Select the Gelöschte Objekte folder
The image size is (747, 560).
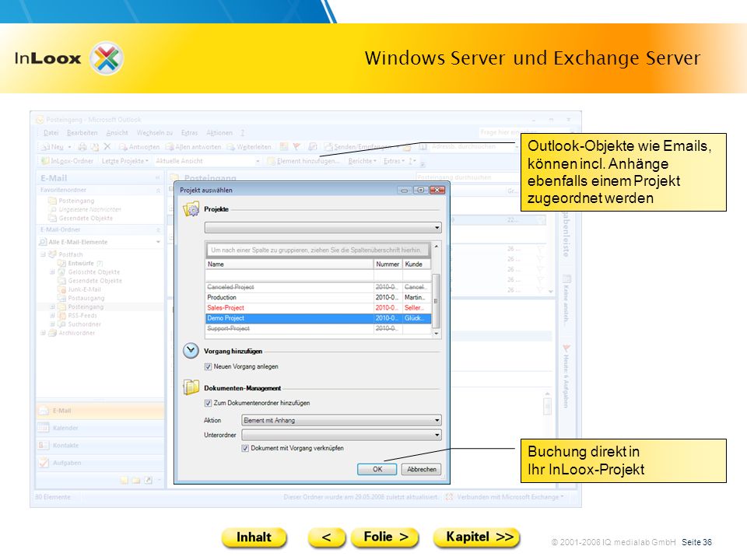(89, 272)
